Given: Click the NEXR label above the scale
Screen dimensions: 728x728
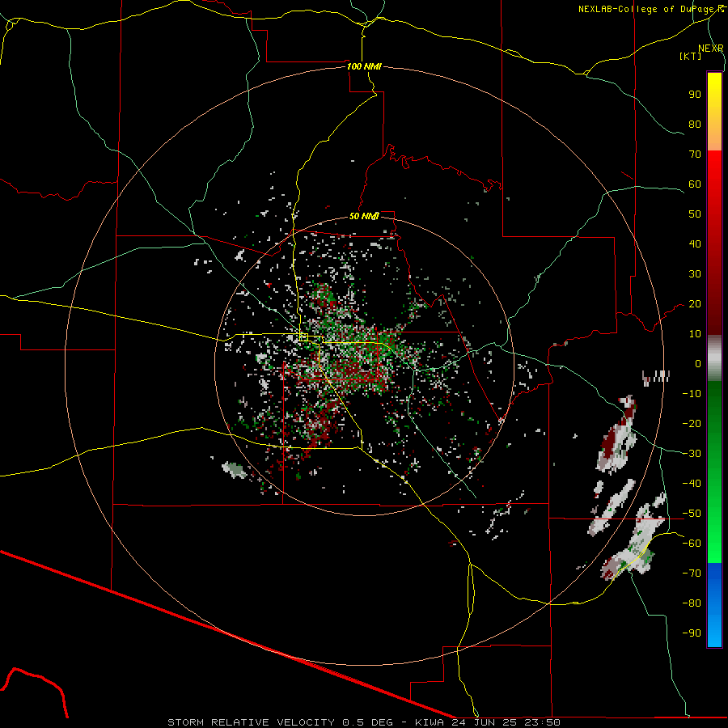Looking at the screenshot, I should tap(711, 49).
